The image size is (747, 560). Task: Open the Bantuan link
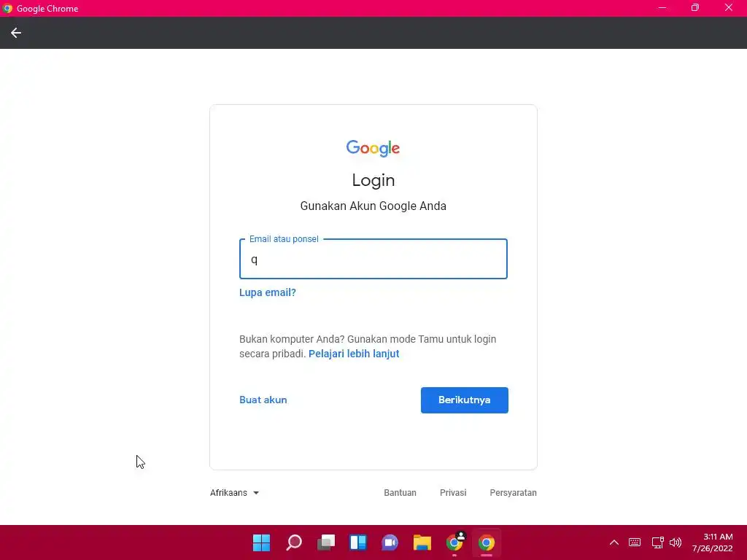pyautogui.click(x=400, y=493)
